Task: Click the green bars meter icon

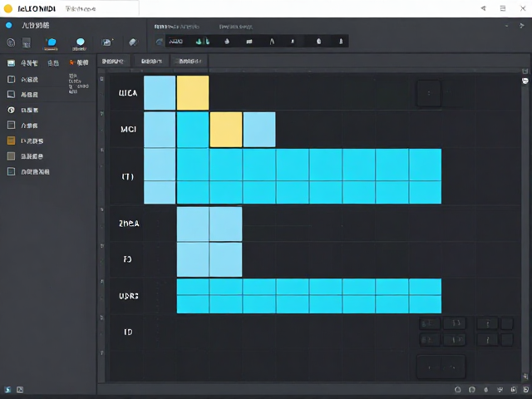Action: 203,42
